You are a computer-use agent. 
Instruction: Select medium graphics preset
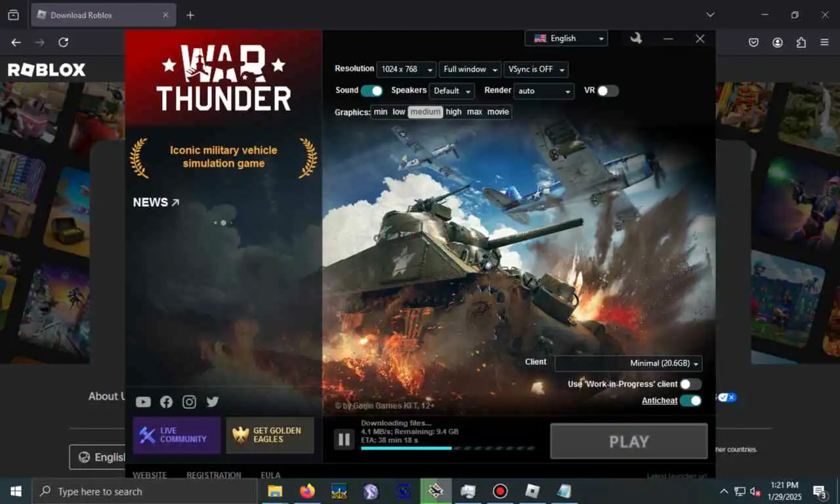(x=426, y=112)
